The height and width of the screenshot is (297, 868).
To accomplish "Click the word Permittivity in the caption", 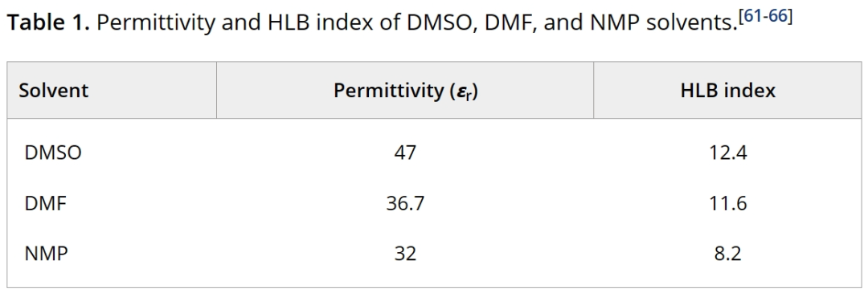I will (155, 24).
